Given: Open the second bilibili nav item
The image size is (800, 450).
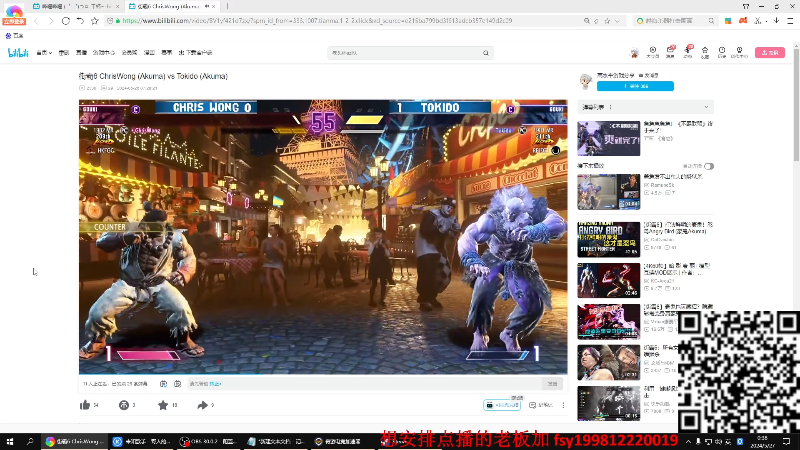Looking at the screenshot, I should click(x=64, y=53).
